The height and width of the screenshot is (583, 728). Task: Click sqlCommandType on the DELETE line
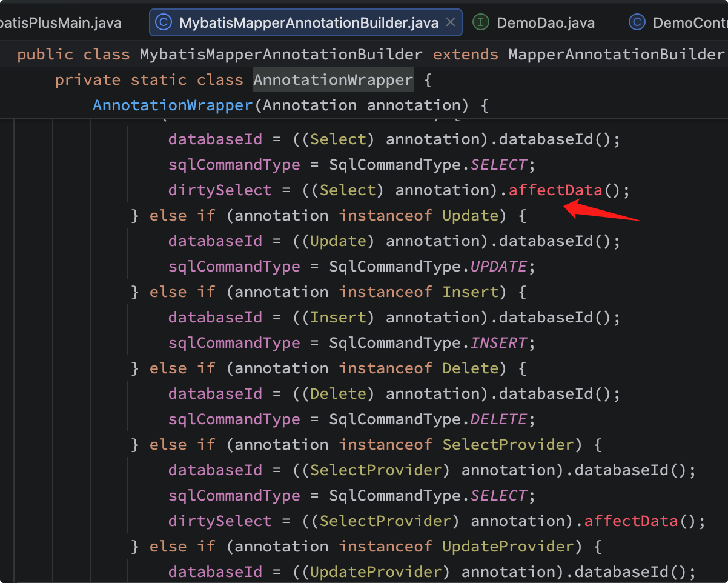pyautogui.click(x=234, y=419)
